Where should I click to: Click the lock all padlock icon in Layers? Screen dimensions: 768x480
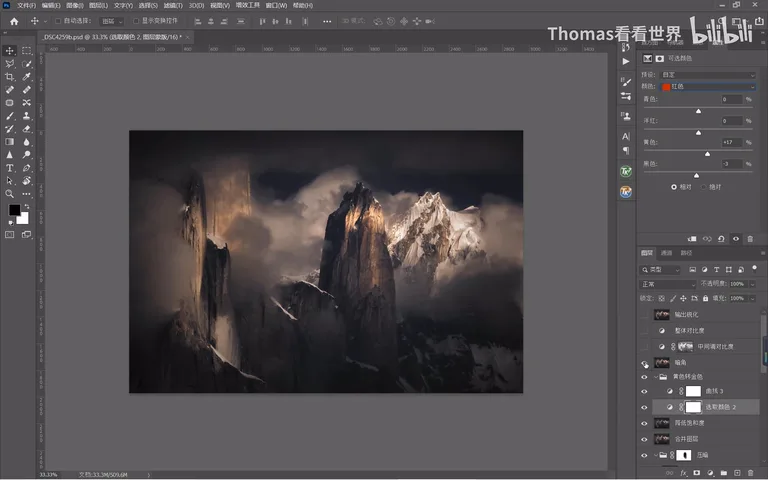[x=705, y=298]
